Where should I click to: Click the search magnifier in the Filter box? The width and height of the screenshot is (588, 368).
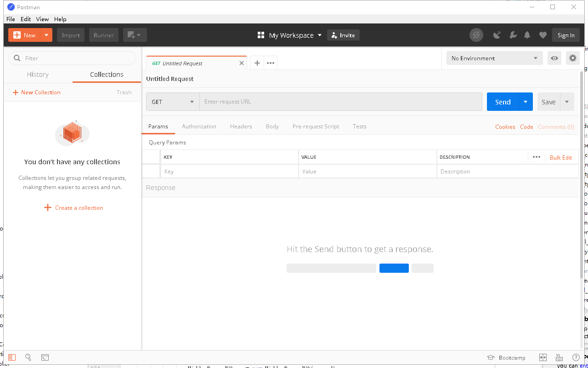(17, 58)
